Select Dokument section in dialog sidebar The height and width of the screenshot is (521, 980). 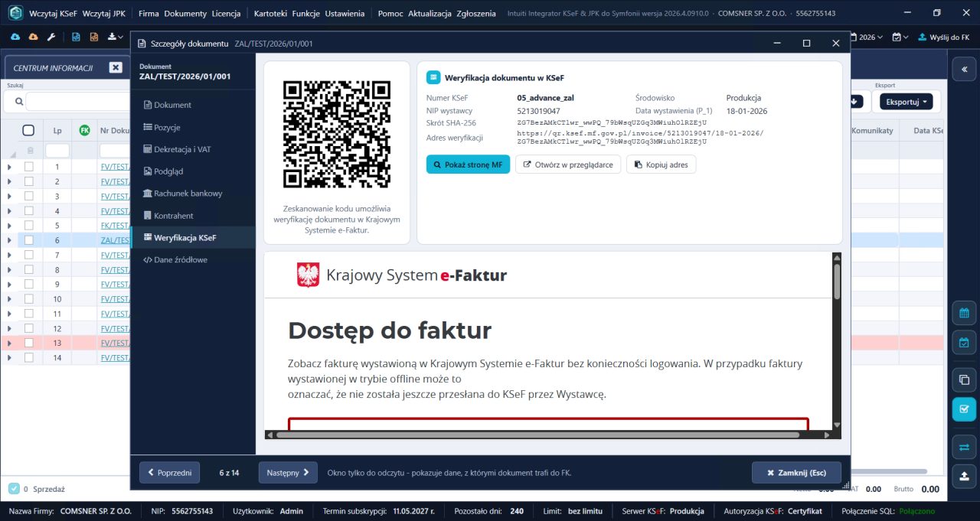click(x=193, y=105)
